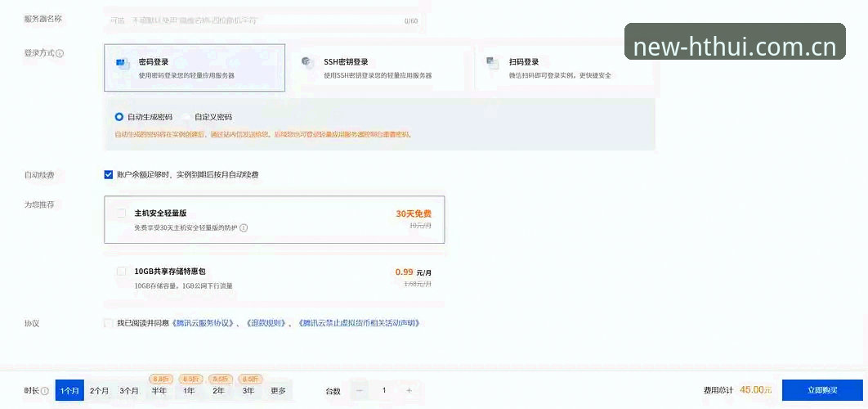This screenshot has height=409, width=868.
Task: Select the 扫码登录 login method
Action: [564, 68]
